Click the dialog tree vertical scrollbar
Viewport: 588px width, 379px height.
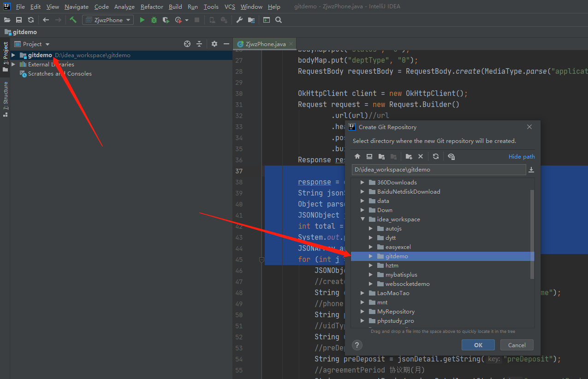(x=532, y=234)
